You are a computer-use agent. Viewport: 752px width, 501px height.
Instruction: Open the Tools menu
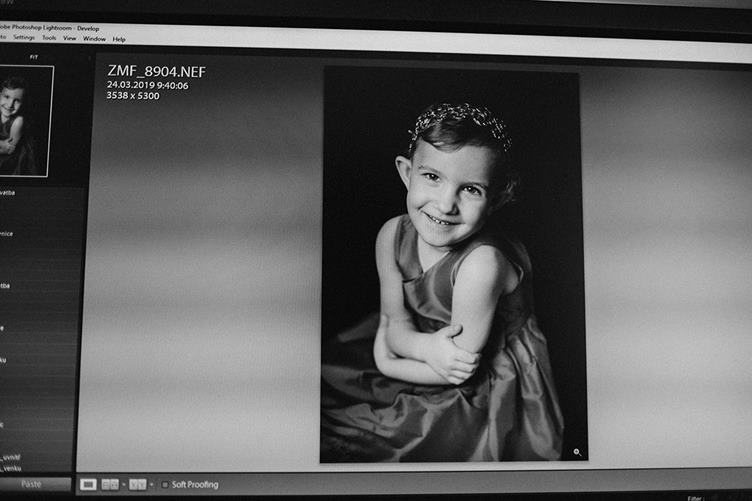pos(49,38)
